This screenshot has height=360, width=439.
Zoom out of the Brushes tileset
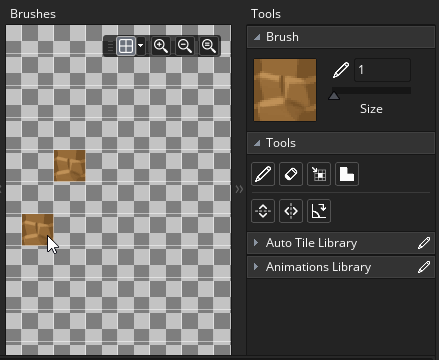click(185, 46)
